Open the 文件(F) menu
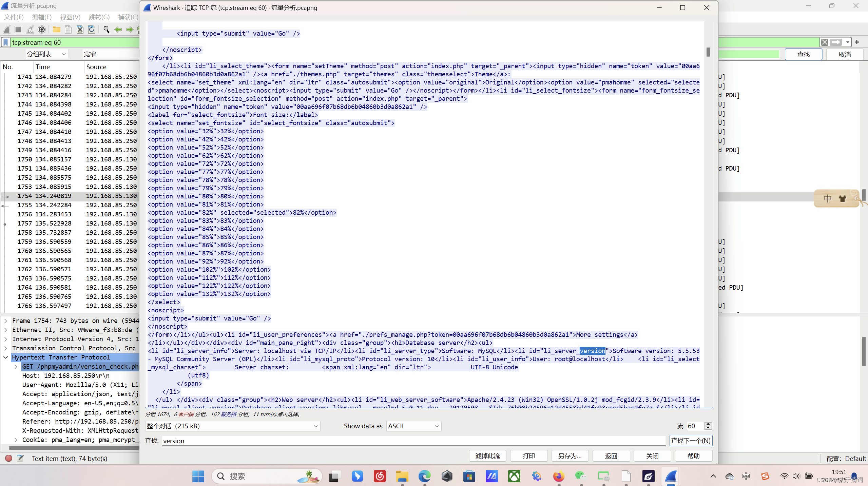Screen dimensions: 868x486 (14, 17)
